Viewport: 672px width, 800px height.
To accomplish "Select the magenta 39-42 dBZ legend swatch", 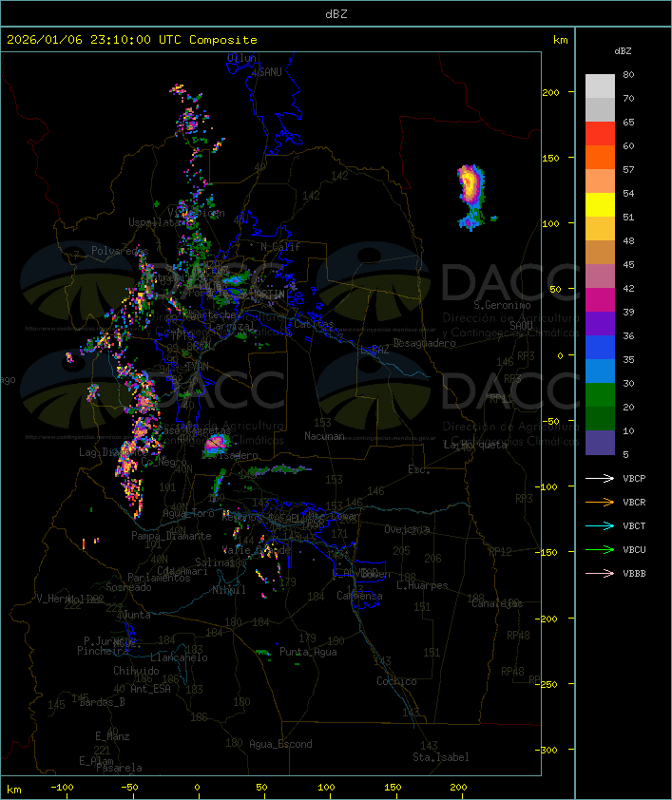I will (x=600, y=300).
